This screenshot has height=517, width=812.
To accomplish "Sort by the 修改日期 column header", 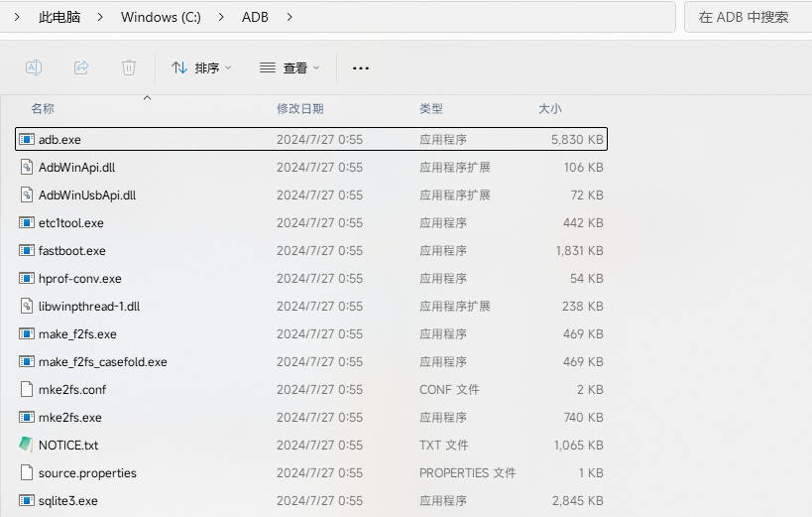I will (299, 108).
